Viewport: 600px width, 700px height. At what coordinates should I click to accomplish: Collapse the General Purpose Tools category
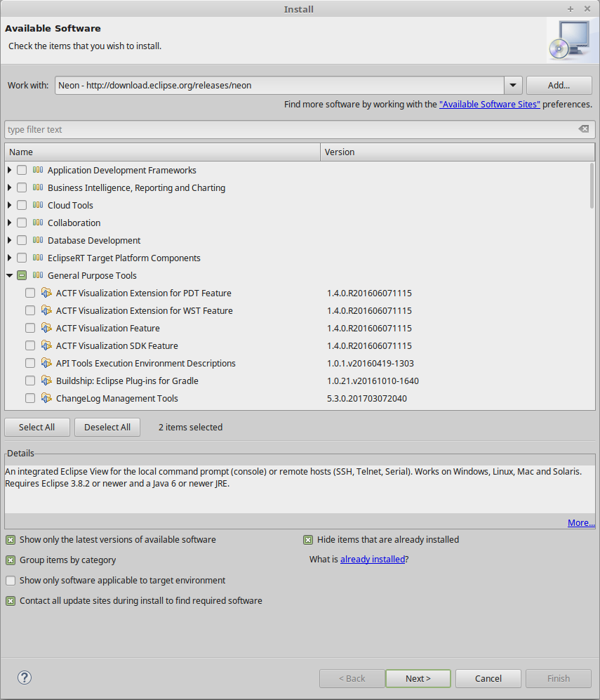(9, 275)
